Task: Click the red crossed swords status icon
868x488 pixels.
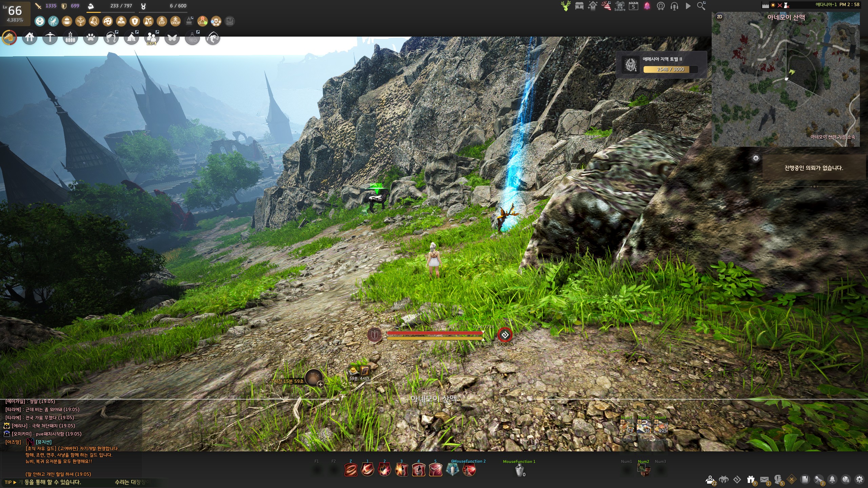Action: tap(780, 5)
